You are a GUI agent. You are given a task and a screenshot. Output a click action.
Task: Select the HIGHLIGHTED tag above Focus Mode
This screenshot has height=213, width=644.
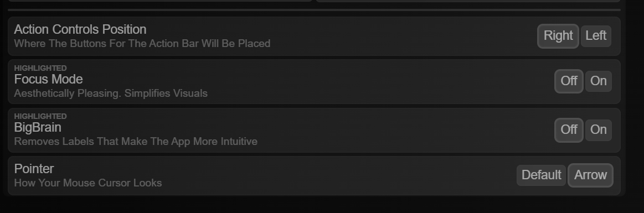40,68
